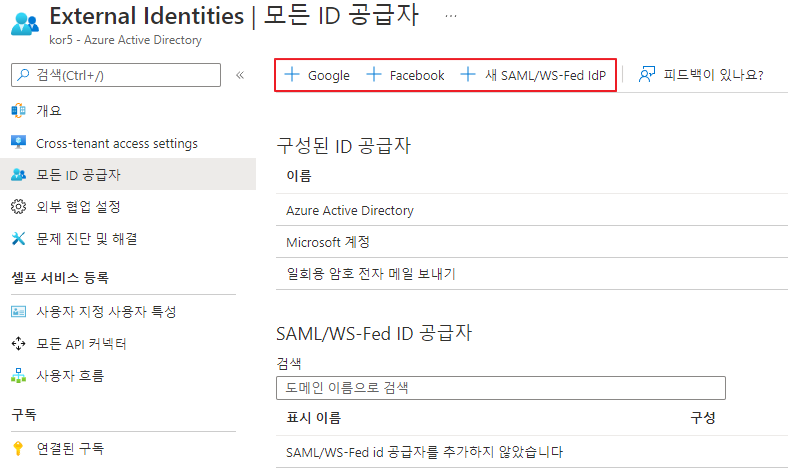Click the kor5 - Azure Active Directory subtitle
The width and height of the screenshot is (788, 474).
(125, 40)
